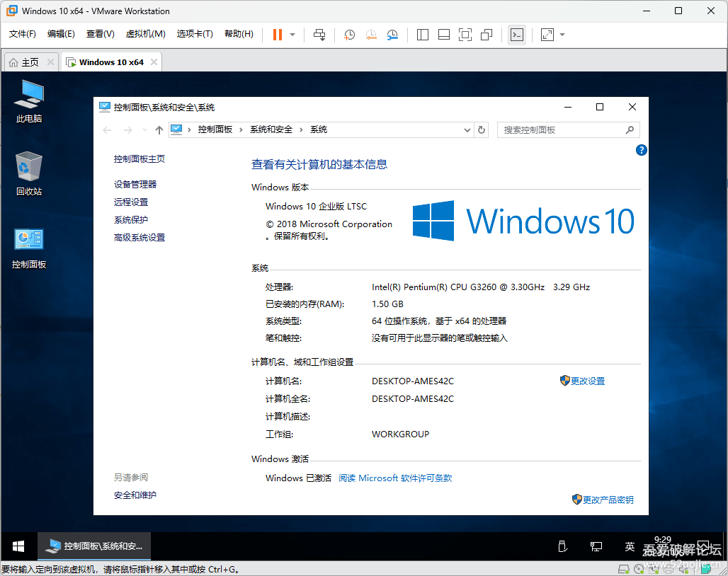Viewport: 728px width, 576px height.
Task: Open 高级系统设置
Action: tap(140, 237)
